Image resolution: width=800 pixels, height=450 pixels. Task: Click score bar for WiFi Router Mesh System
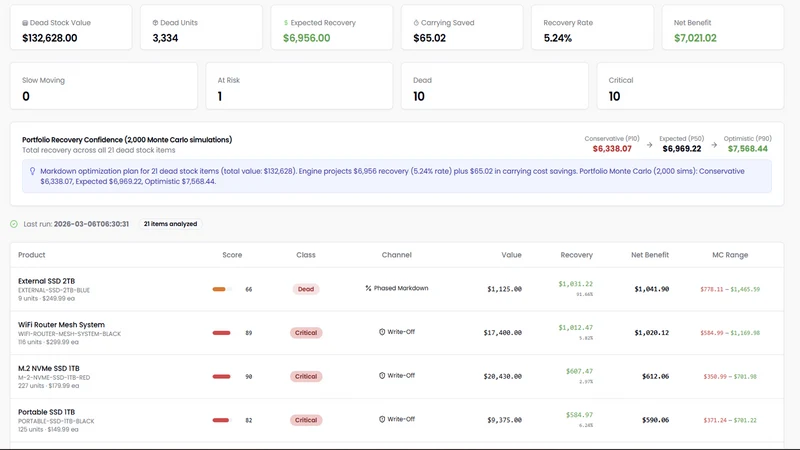(222, 333)
